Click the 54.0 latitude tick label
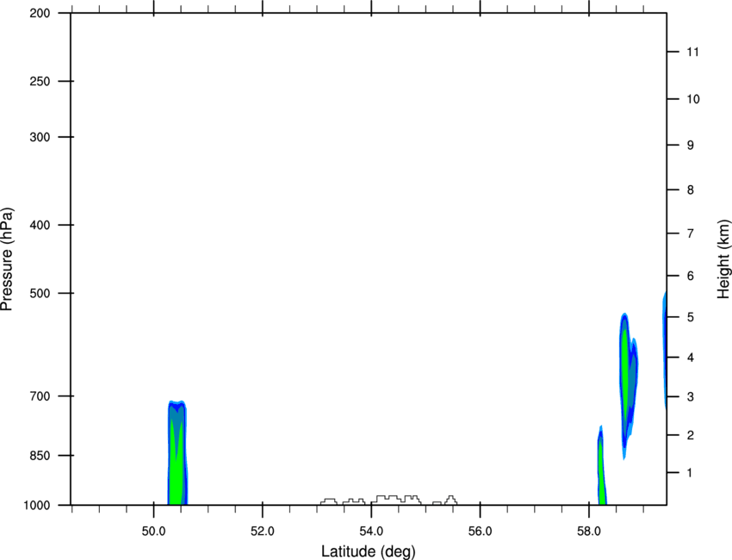Viewport: 732px width, 560px height. click(x=371, y=532)
